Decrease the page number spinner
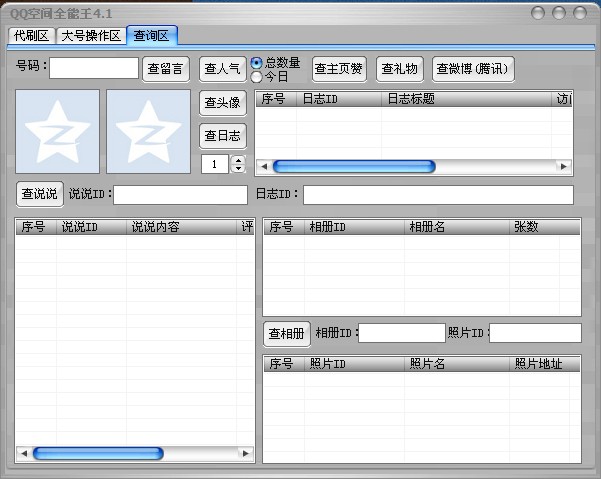The height and width of the screenshot is (479, 601). click(238, 169)
